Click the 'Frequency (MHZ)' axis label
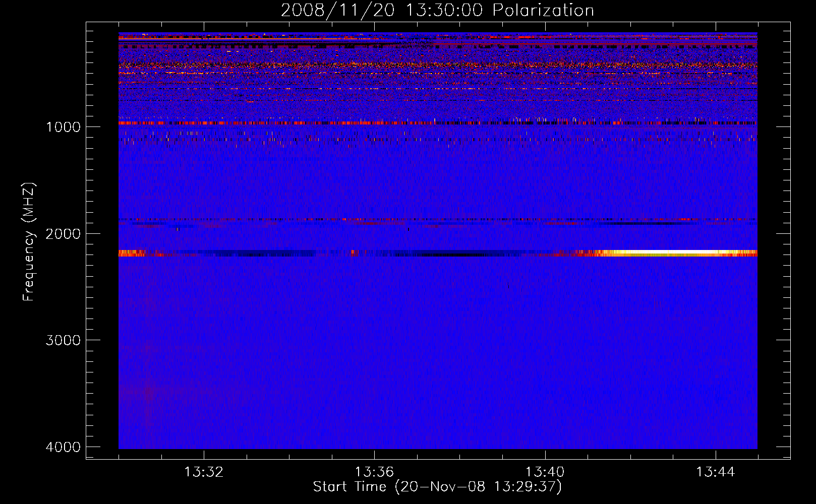816x504 pixels. pos(29,241)
